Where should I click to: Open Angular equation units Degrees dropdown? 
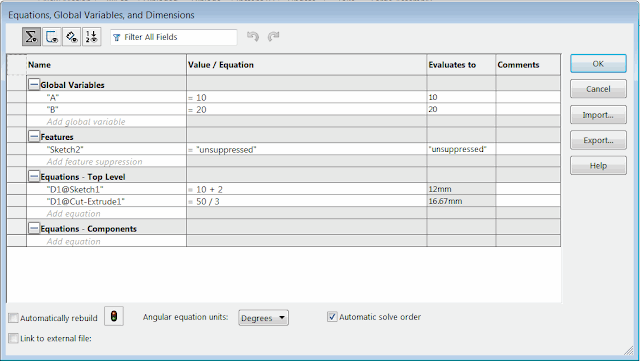click(263, 318)
